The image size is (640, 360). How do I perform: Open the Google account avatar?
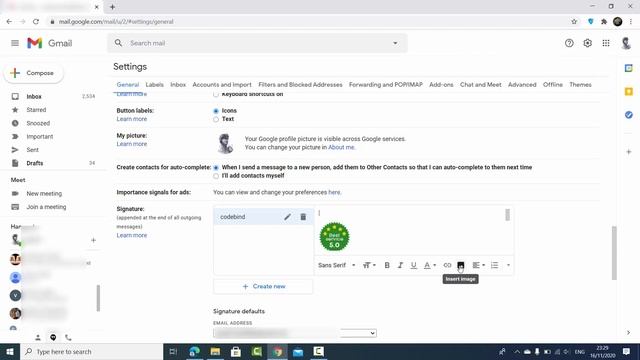[x=626, y=43]
